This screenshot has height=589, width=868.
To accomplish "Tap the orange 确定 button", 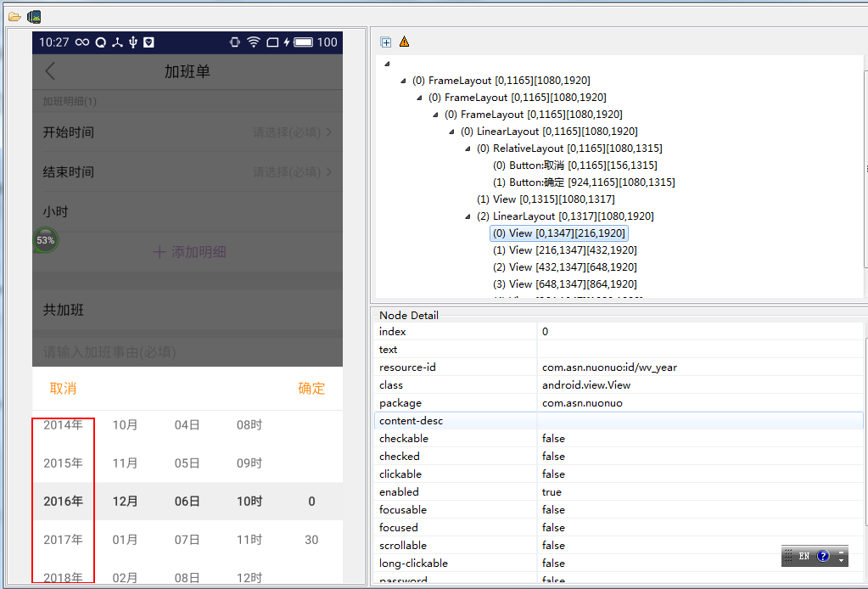I will 311,388.
